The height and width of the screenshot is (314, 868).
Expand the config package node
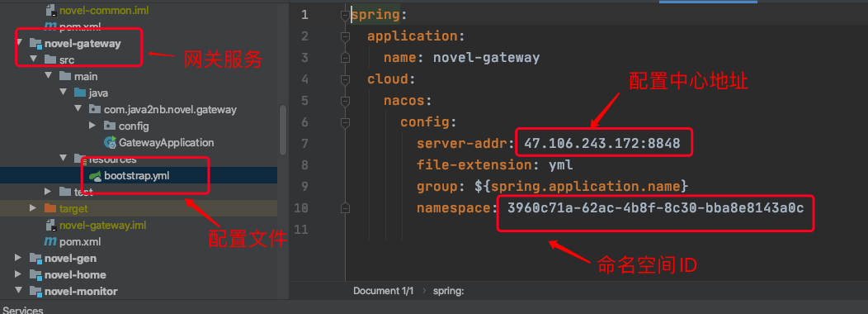(92, 126)
